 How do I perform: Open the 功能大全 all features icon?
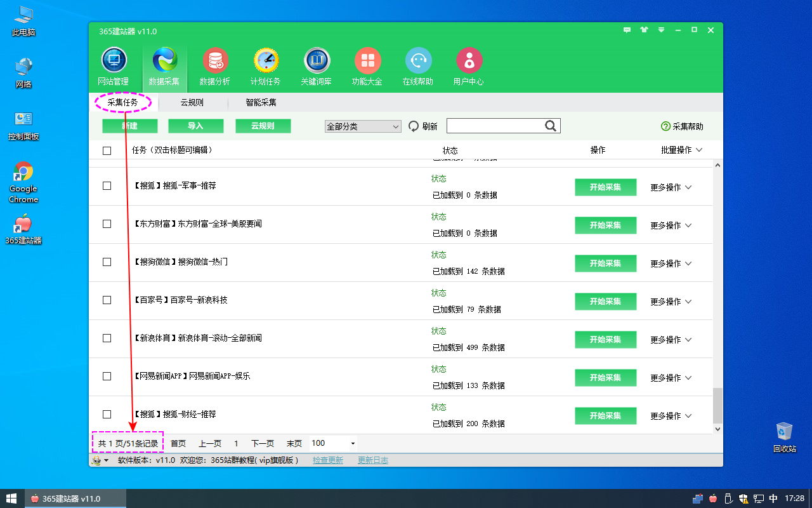[x=367, y=61]
